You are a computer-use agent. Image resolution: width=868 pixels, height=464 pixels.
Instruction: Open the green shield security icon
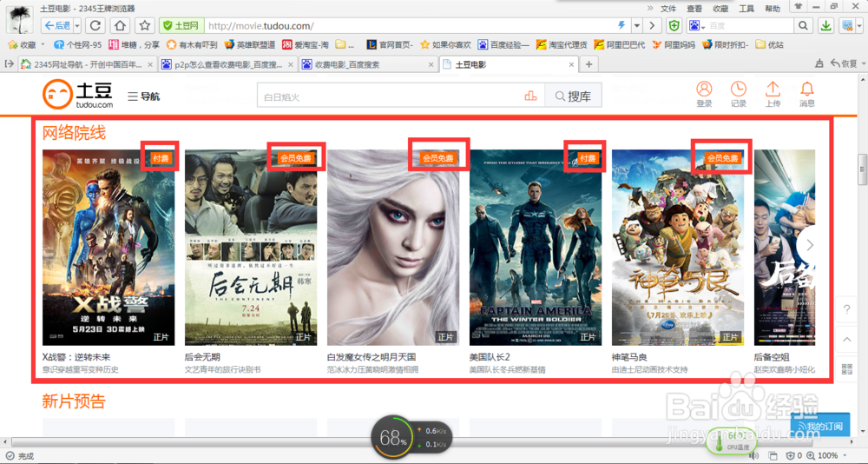(x=674, y=25)
